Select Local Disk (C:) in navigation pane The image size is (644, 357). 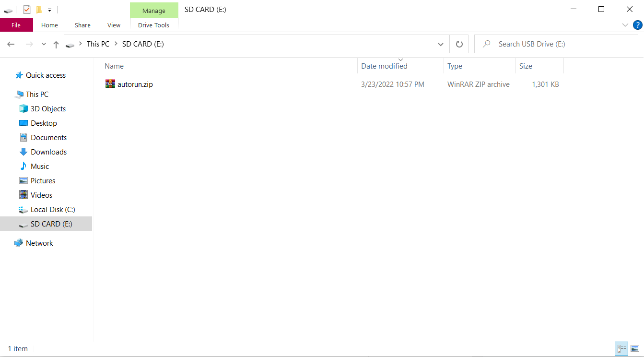tap(53, 210)
